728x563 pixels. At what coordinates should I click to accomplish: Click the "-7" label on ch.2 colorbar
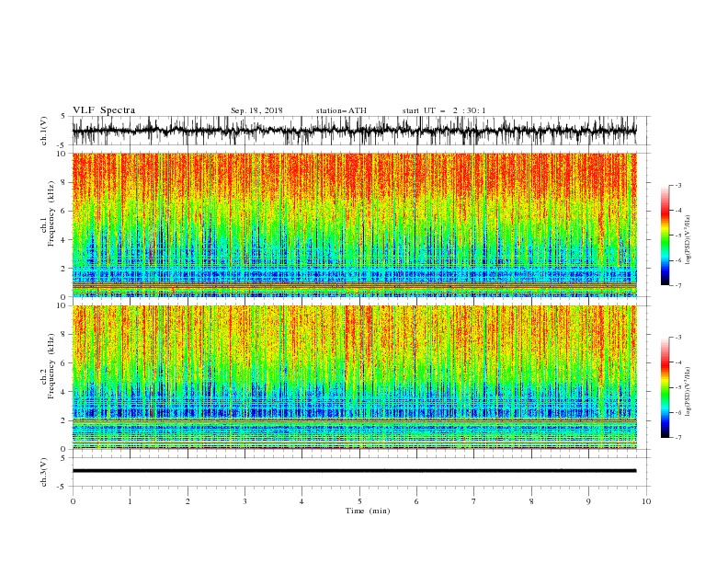point(677,437)
